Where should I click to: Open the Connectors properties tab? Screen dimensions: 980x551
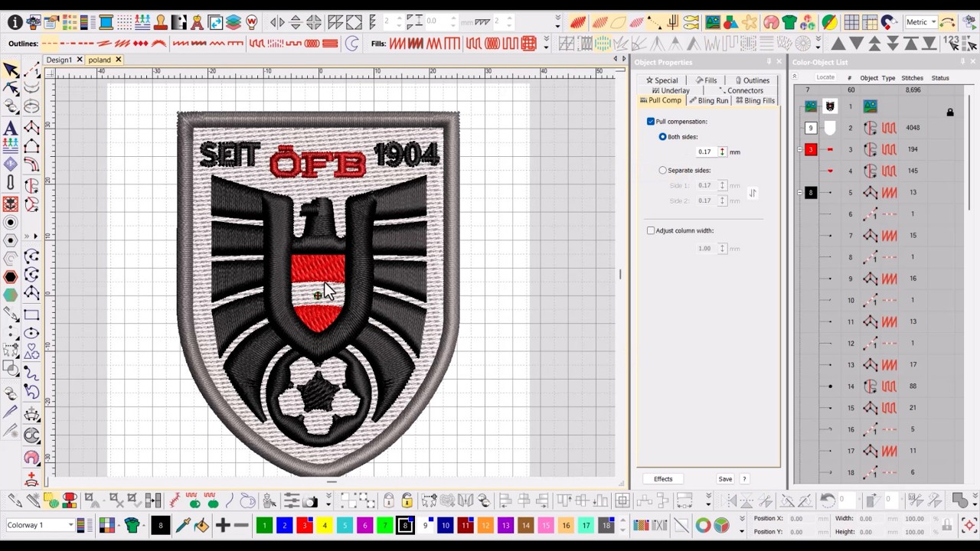coord(741,90)
